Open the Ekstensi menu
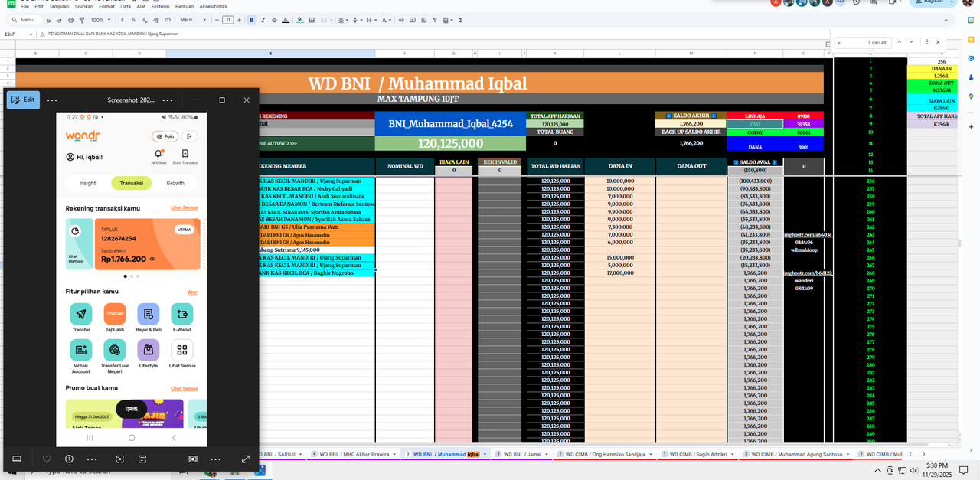The height and width of the screenshot is (480, 980). (160, 6)
